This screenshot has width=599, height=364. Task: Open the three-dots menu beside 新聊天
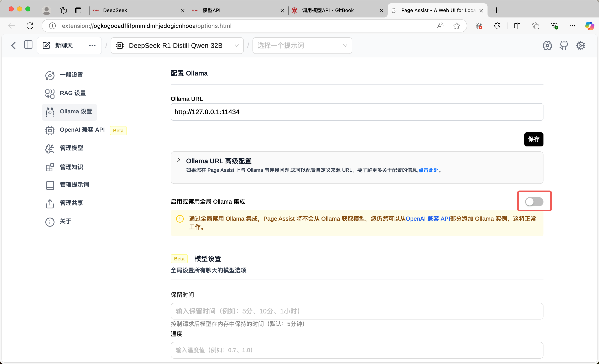92,46
